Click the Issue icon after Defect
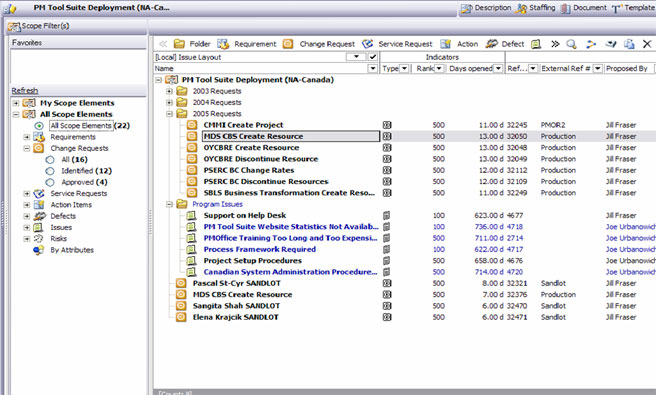Screen dimensions: 656x395 click(536, 44)
